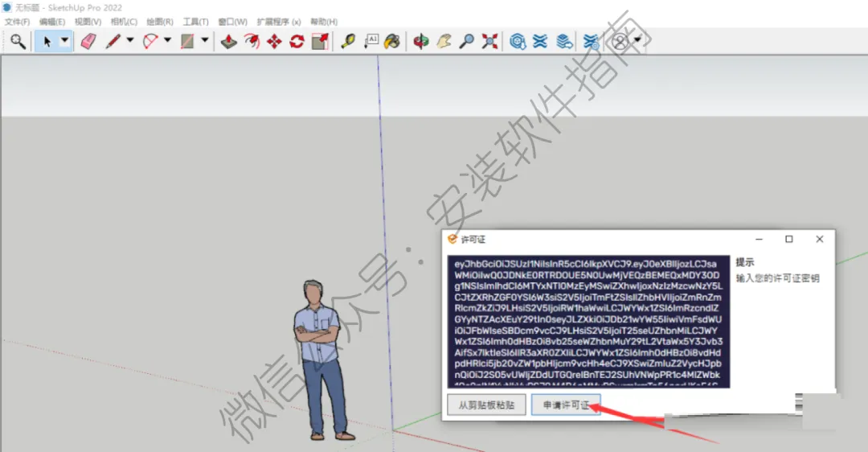The image size is (868, 452).
Task: Open the 相机(C) menu
Action: [x=124, y=22]
